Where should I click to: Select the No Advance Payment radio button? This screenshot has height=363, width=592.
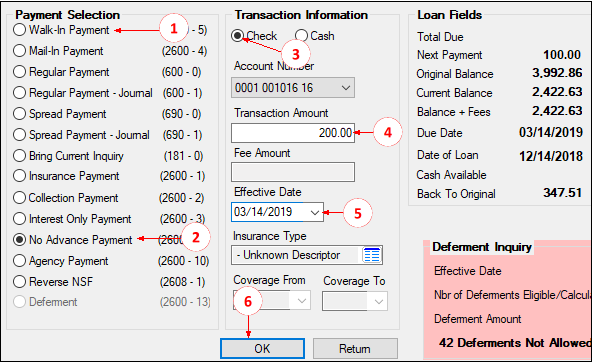(19, 239)
